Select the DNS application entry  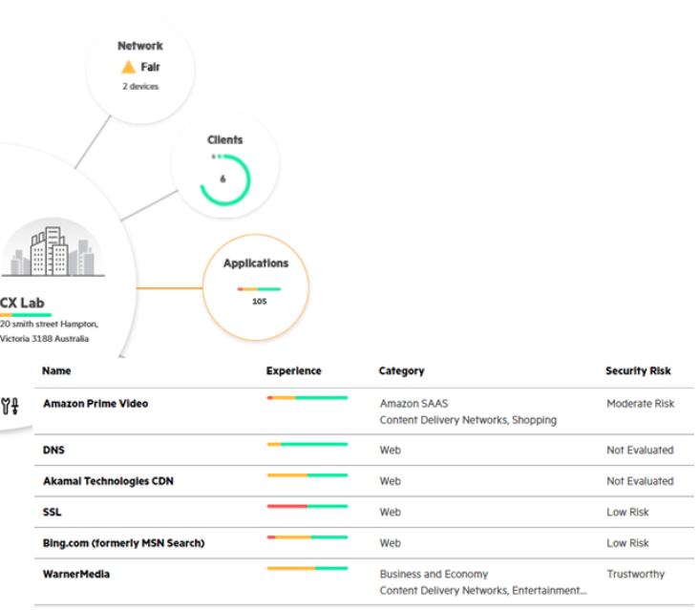53,450
